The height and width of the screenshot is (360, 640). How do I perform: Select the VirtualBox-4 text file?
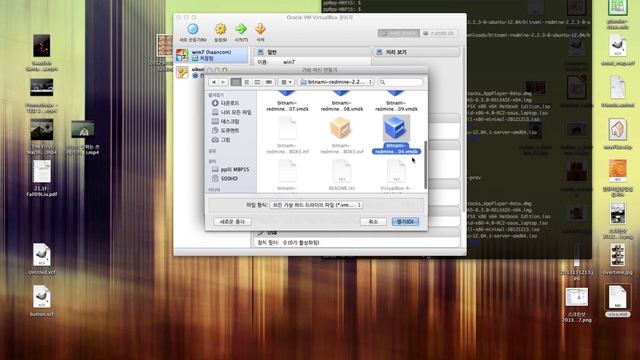pyautogui.click(x=396, y=176)
